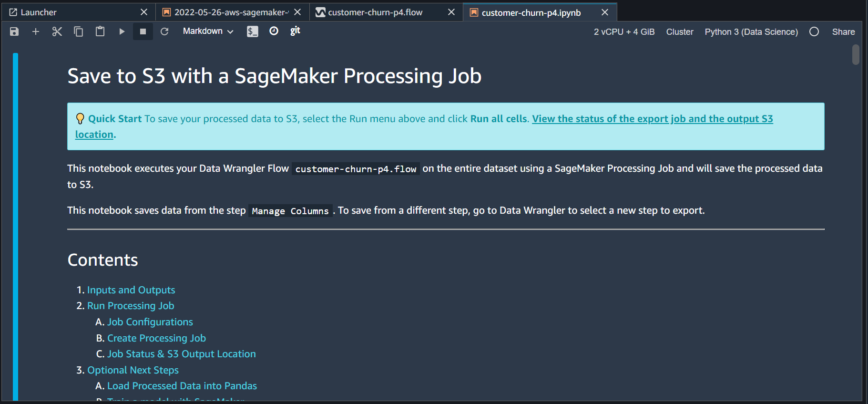This screenshot has height=404, width=868.
Task: Change the 2 vCPU + 4 GiB instance type
Action: point(624,32)
